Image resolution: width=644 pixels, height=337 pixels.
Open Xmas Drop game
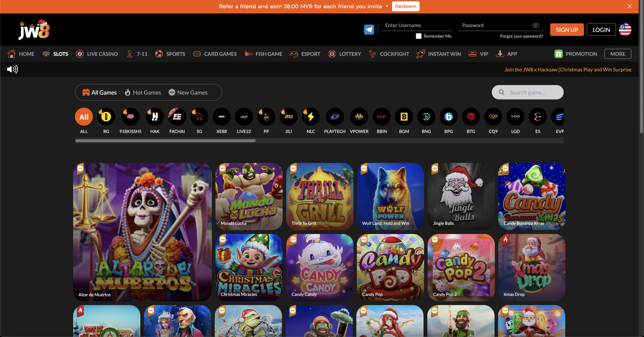[532, 267]
